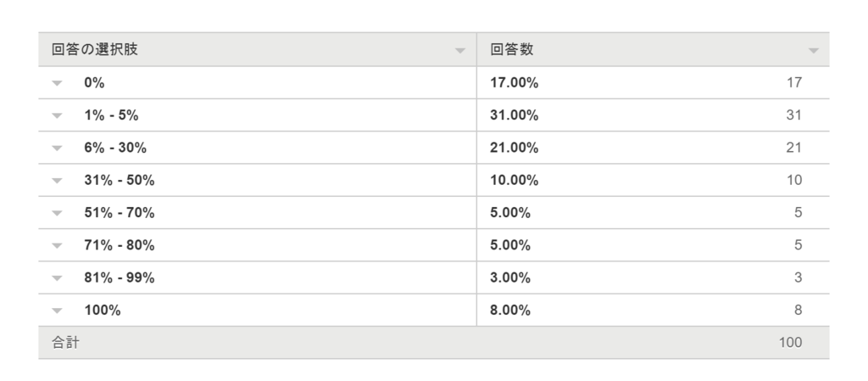Click the 合計 total row label
This screenshot has width=868, height=381.
[x=66, y=342]
